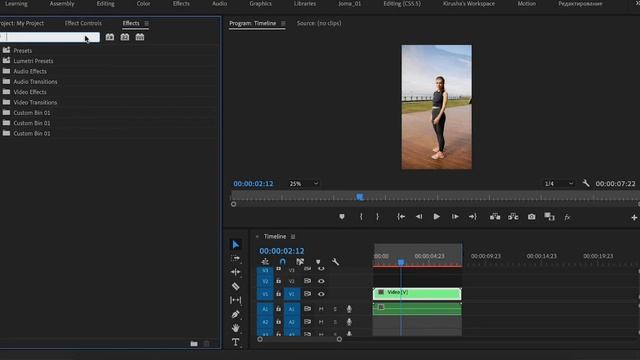Click the Effects search field
Viewport: 640px width, 360px height.
coord(49,37)
